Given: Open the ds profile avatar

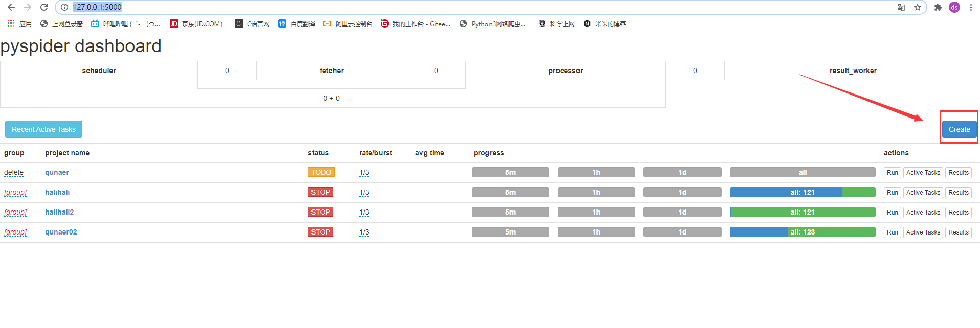Looking at the screenshot, I should pos(954,7).
